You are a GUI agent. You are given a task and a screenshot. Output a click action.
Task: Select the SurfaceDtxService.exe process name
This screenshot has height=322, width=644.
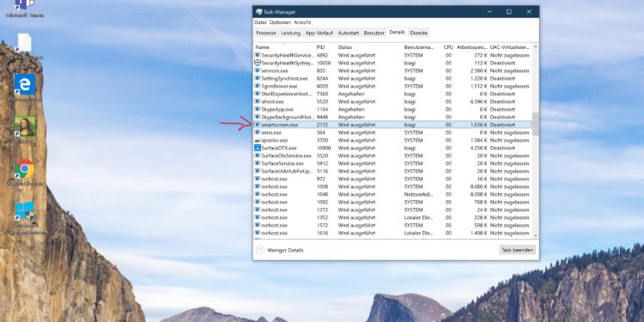(286, 155)
